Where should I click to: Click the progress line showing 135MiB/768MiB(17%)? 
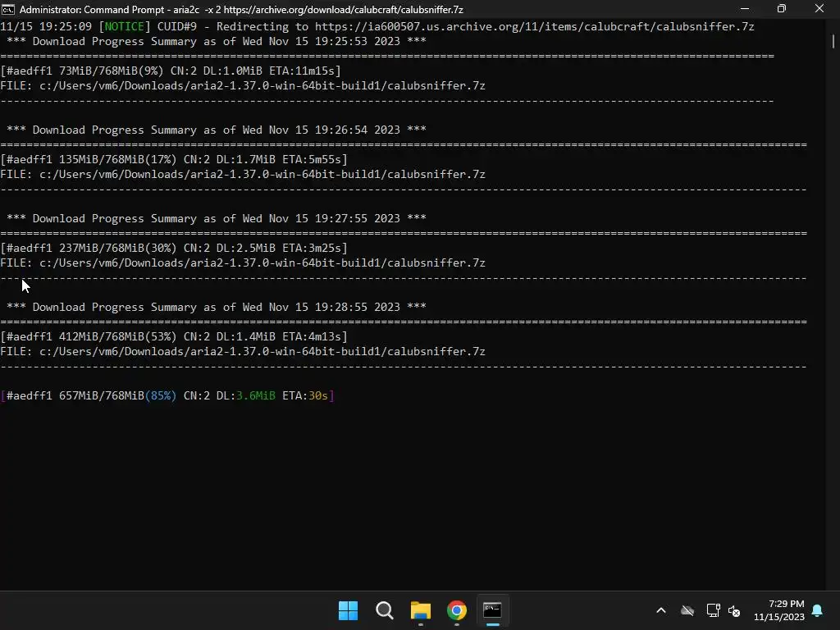point(174,159)
